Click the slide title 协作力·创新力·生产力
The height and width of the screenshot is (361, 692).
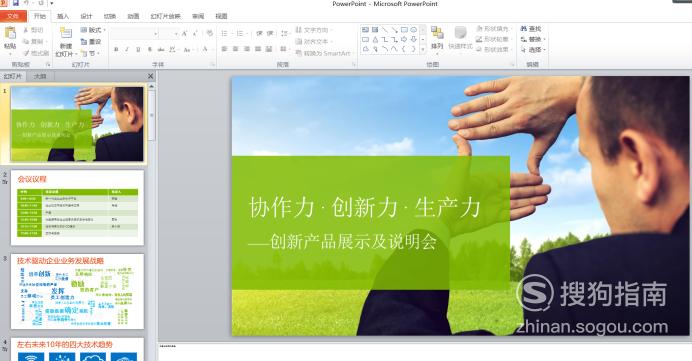365,207
